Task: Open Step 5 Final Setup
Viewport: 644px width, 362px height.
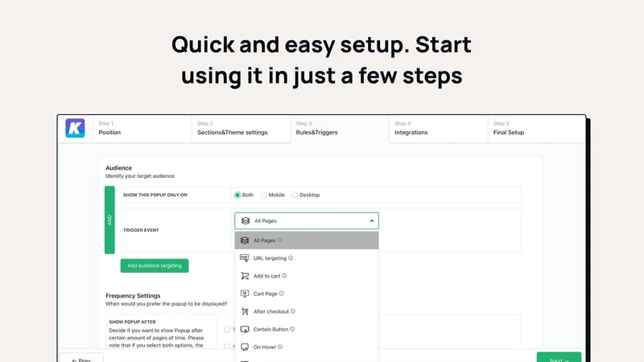Action: 536,129
